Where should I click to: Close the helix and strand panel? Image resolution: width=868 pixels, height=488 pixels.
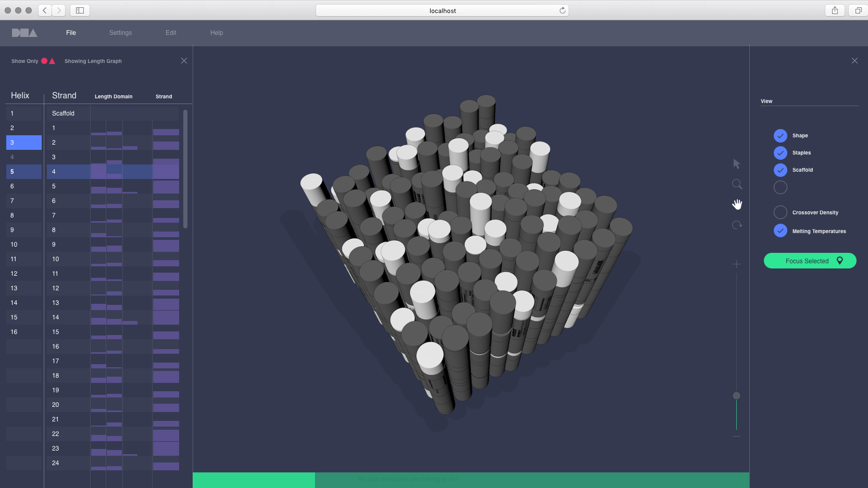[x=184, y=61]
